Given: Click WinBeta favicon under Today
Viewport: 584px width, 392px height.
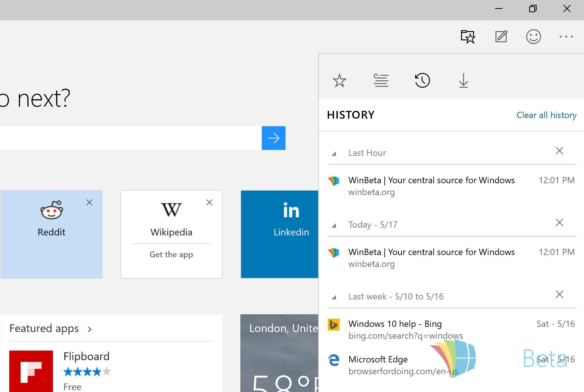Looking at the screenshot, I should click(x=334, y=252).
